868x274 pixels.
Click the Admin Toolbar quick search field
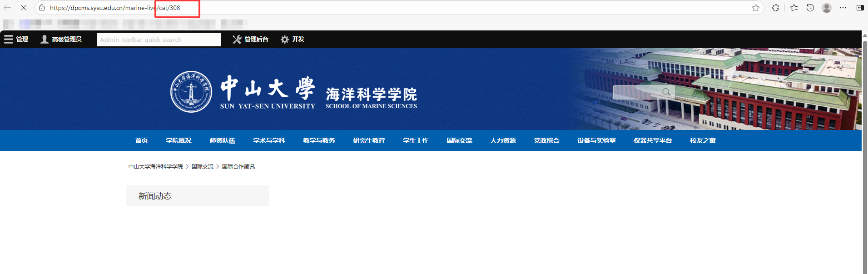(159, 40)
